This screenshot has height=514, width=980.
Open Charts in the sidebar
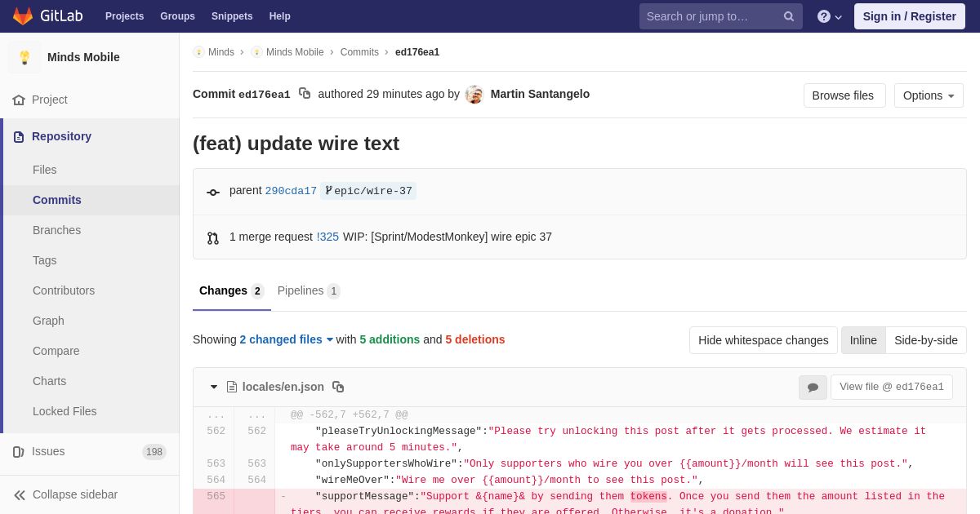click(91, 381)
